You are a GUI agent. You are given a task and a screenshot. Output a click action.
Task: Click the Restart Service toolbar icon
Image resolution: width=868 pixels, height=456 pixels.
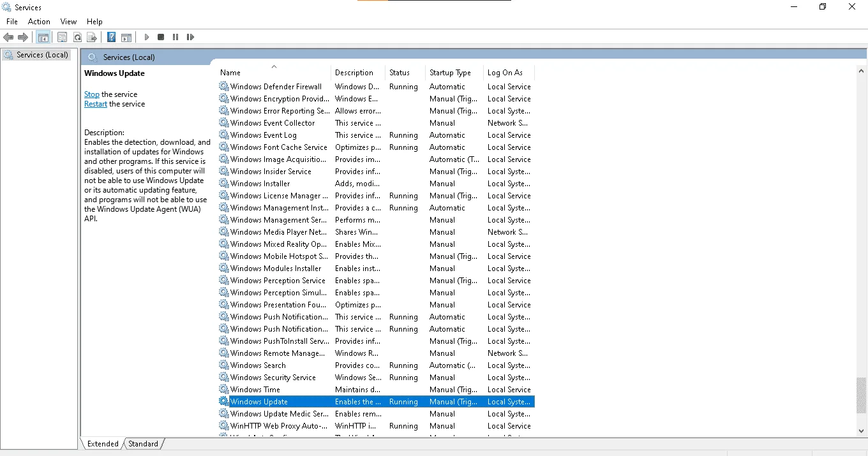point(190,37)
